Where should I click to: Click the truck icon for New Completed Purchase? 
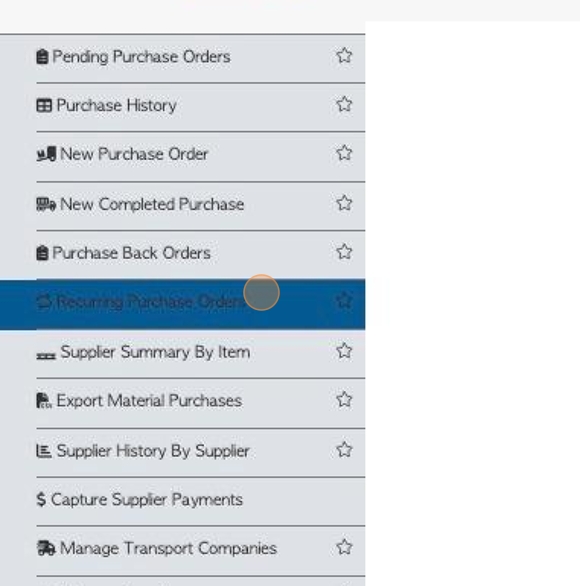[46, 204]
